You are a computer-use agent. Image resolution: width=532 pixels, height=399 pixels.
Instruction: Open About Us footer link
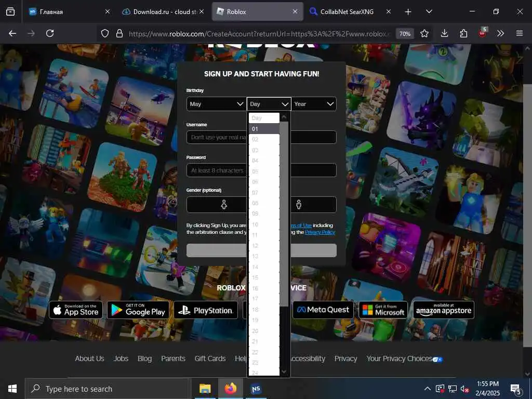click(89, 358)
